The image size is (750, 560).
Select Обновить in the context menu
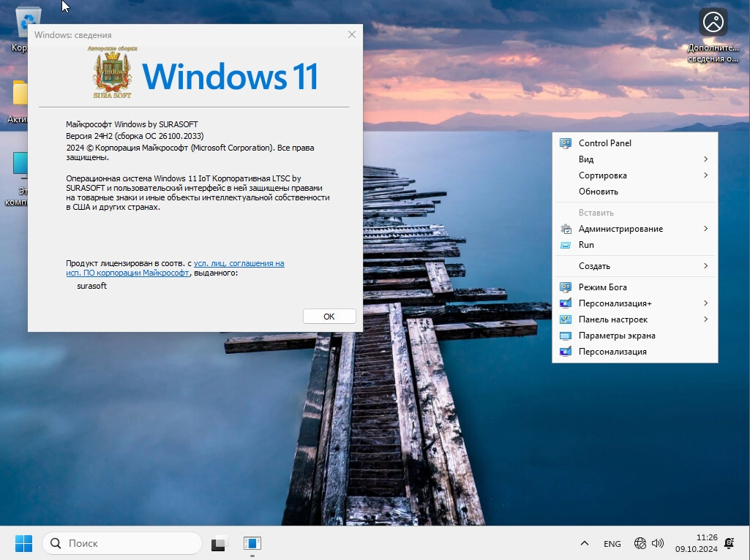(x=598, y=192)
